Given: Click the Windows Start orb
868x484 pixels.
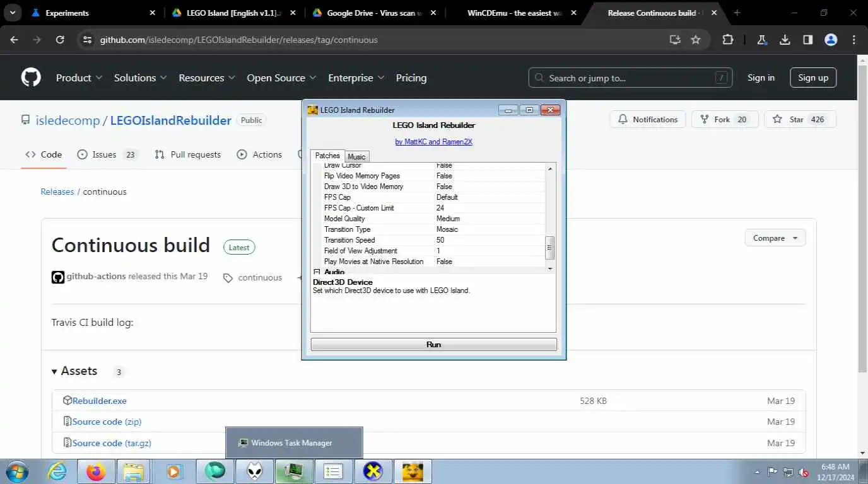Looking at the screenshot, I should click(x=17, y=471).
